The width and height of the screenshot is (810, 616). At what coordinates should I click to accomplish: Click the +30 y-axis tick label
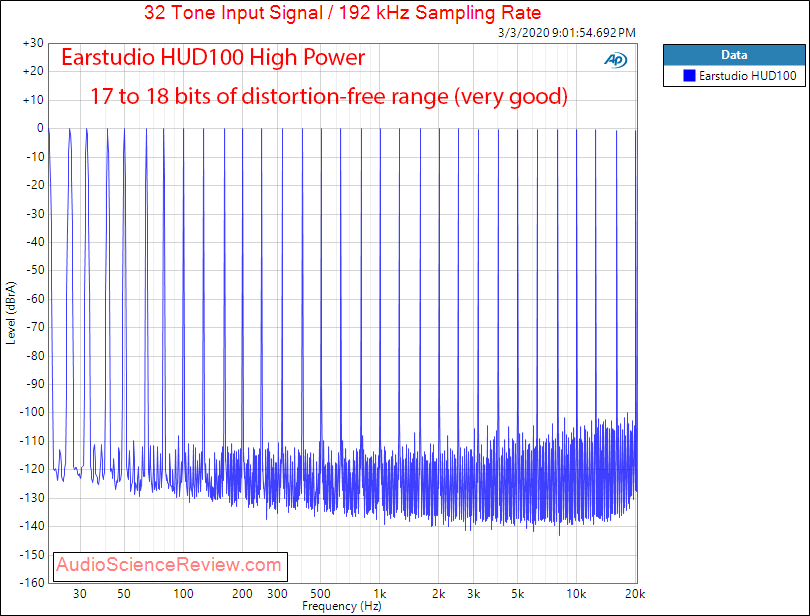33,43
